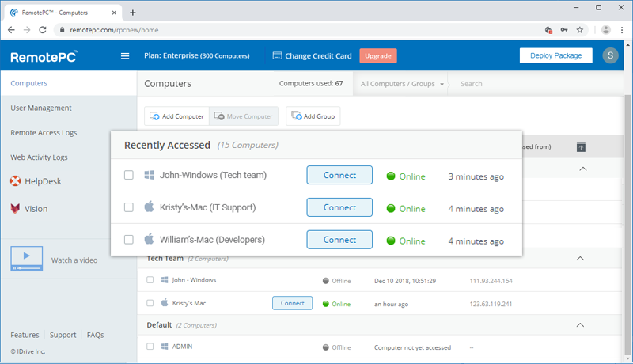Open HelpDesk in the sidebar
The width and height of the screenshot is (633, 364).
[x=43, y=181]
